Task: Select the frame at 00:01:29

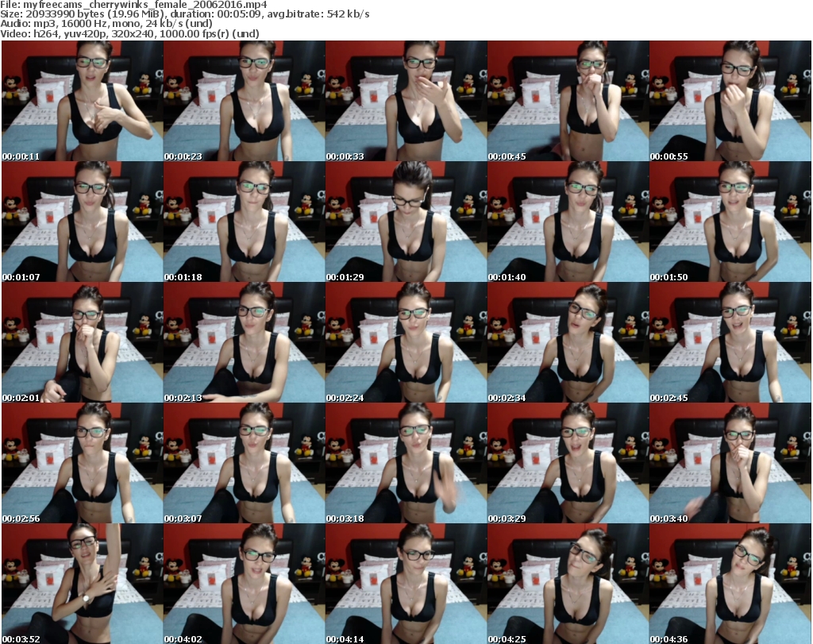Action: point(406,222)
